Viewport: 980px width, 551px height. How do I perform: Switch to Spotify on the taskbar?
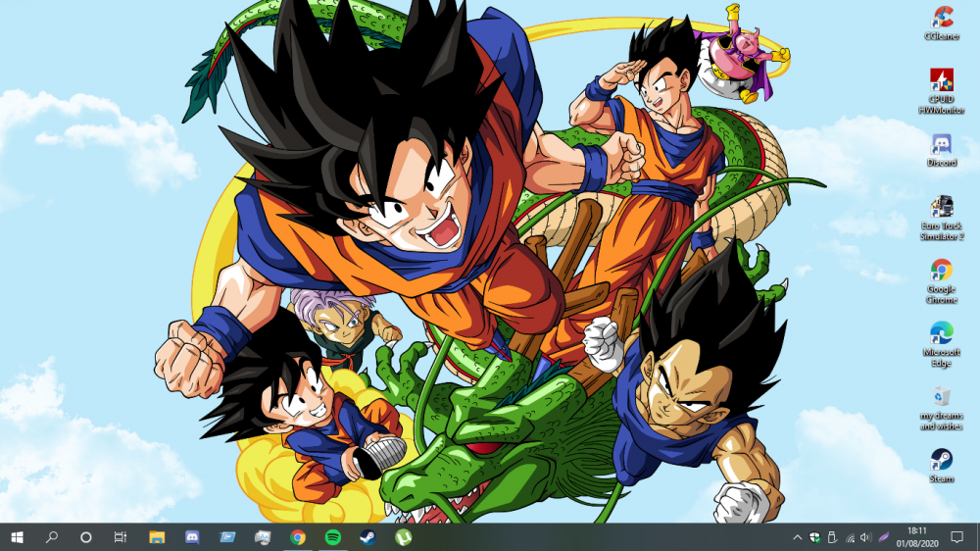[333, 537]
